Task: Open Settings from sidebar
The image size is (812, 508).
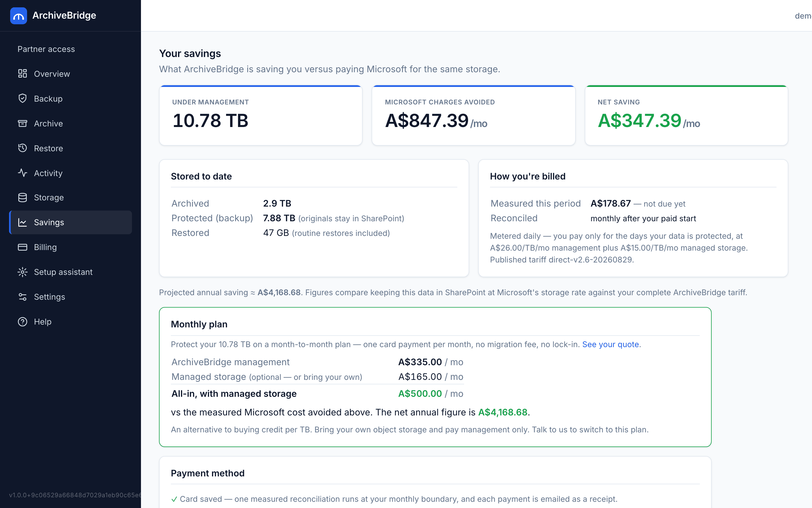Action: [x=70, y=297]
